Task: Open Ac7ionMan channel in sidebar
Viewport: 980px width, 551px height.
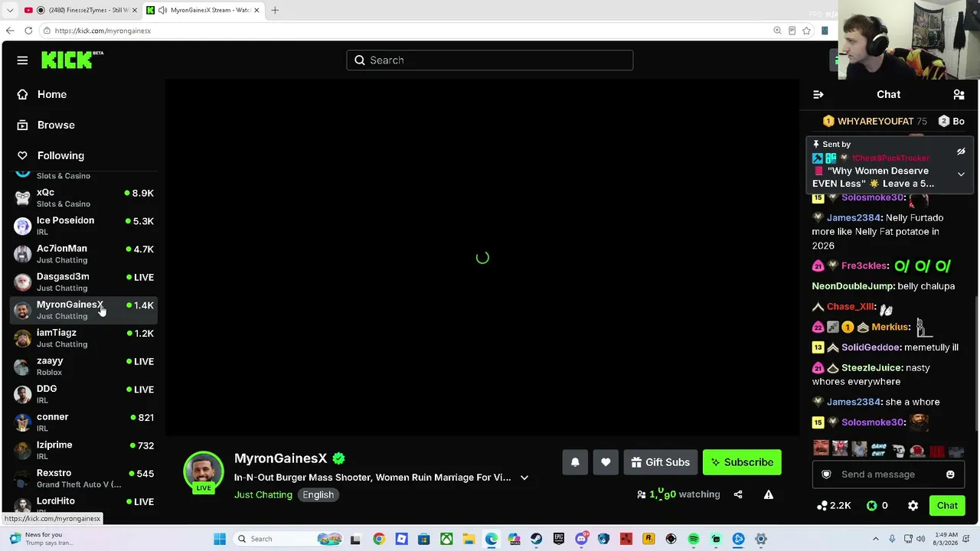Action: 83,254
